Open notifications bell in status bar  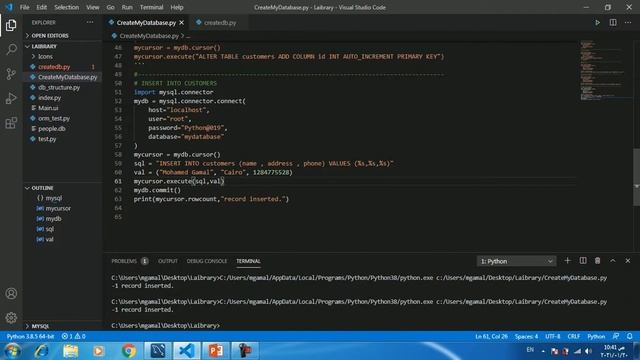(629, 336)
